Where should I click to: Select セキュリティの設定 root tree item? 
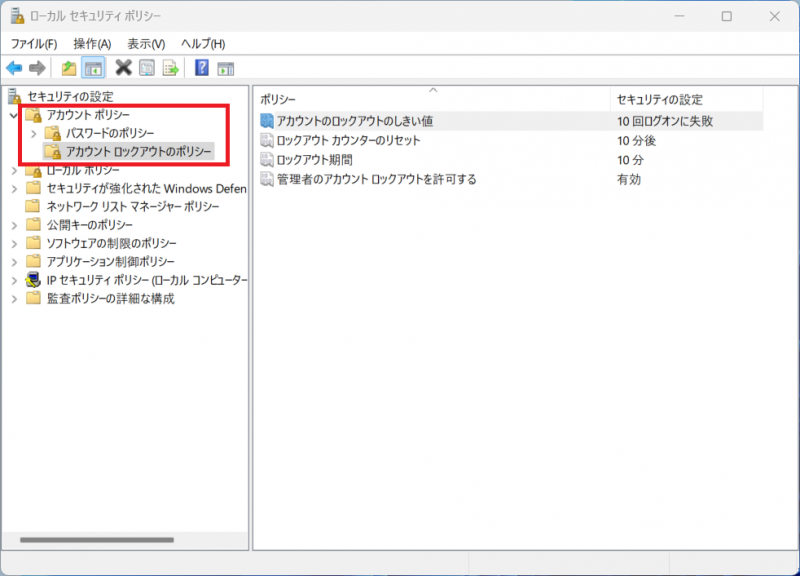70,96
